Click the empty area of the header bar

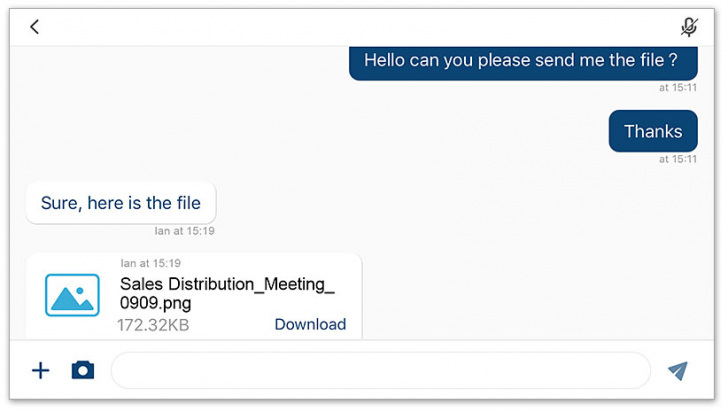click(x=360, y=27)
